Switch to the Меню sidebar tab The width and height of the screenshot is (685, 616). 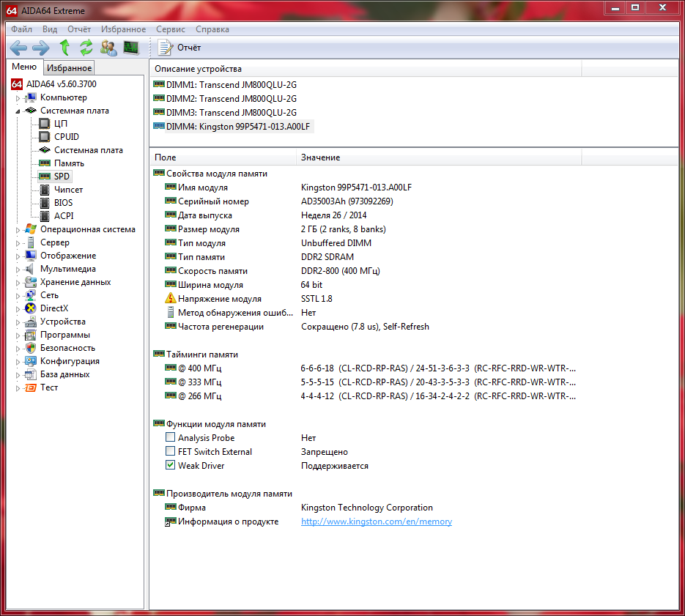click(24, 67)
